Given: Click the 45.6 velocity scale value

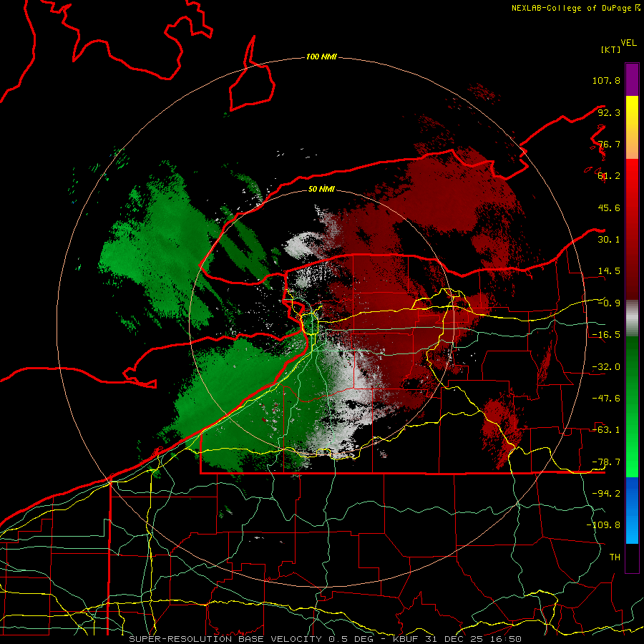Looking at the screenshot, I should point(609,208).
